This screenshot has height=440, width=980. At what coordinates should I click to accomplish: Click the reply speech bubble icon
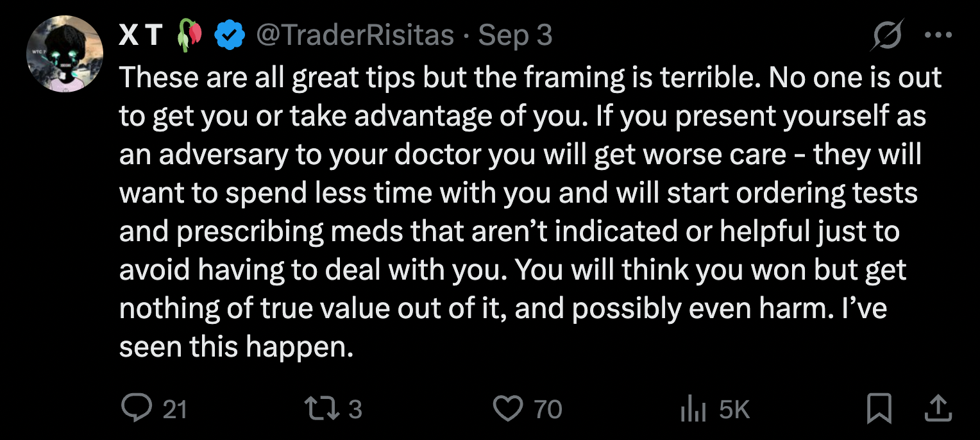pyautogui.click(x=136, y=409)
